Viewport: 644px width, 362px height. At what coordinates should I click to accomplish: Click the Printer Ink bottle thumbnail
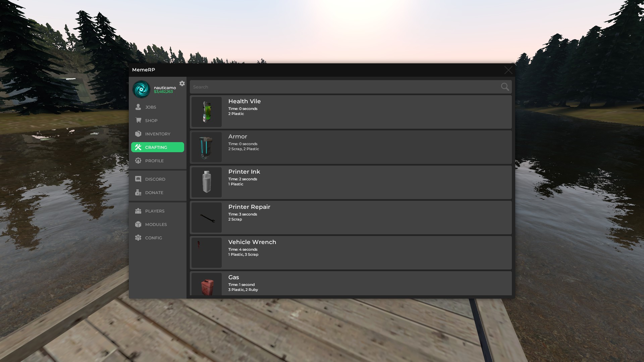[x=207, y=182]
